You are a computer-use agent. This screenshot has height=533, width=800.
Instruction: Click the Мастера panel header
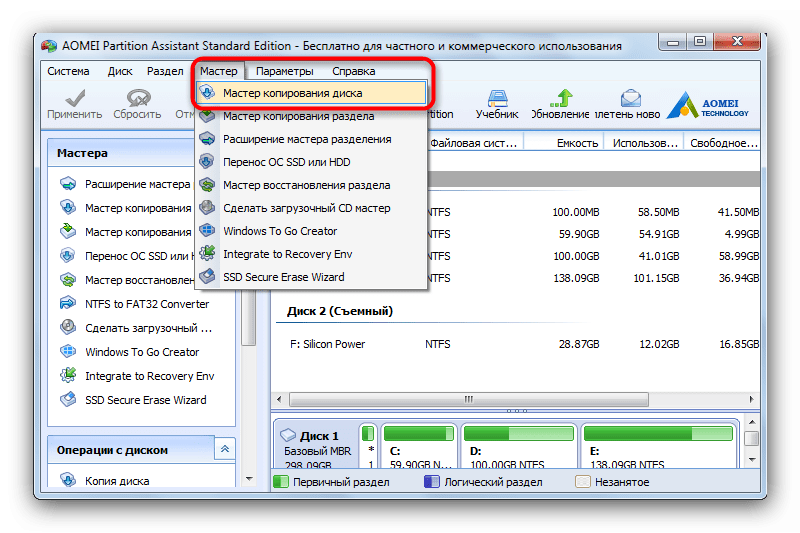click(x=120, y=153)
